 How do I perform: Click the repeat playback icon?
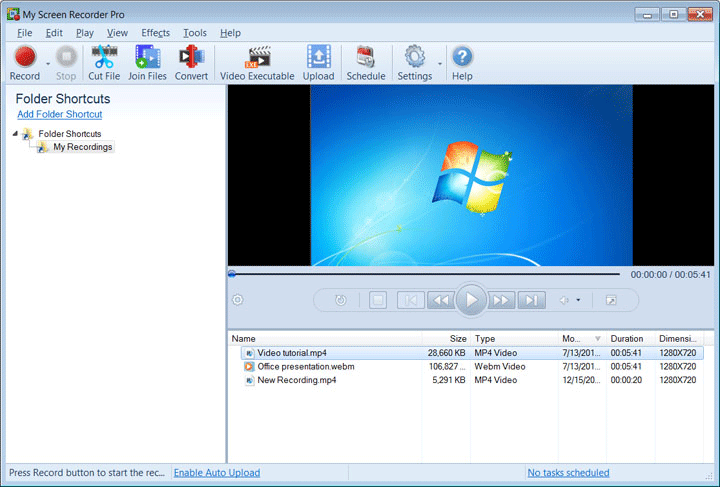(341, 300)
